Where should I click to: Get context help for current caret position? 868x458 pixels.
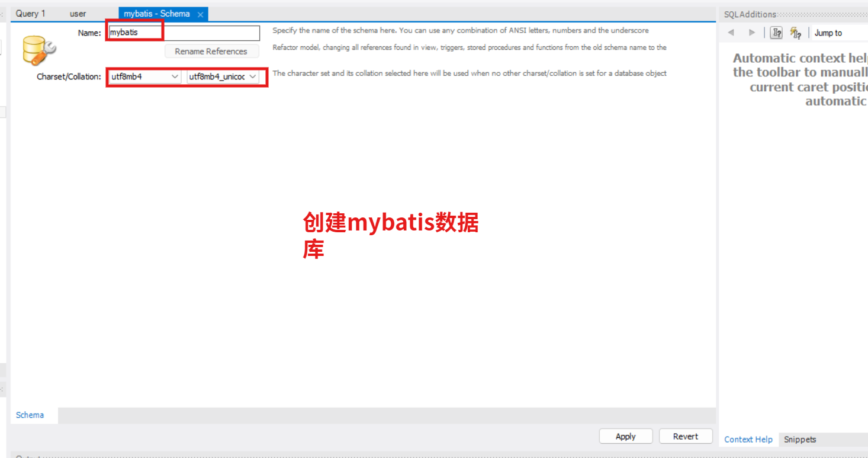[776, 33]
